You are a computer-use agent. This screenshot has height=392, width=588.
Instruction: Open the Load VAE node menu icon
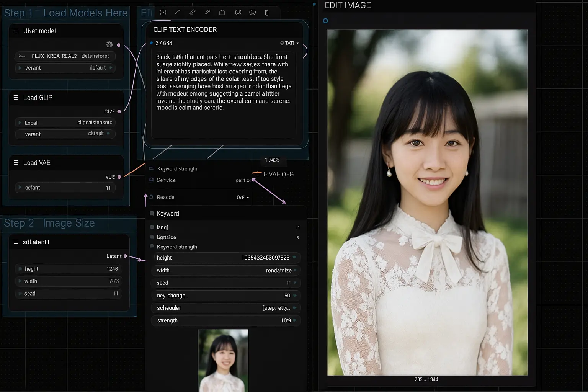[x=16, y=163]
